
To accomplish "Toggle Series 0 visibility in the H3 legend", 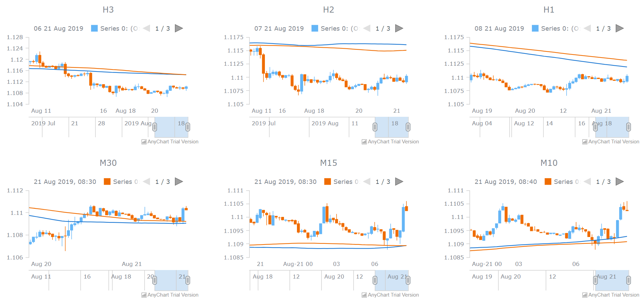I will coord(94,28).
